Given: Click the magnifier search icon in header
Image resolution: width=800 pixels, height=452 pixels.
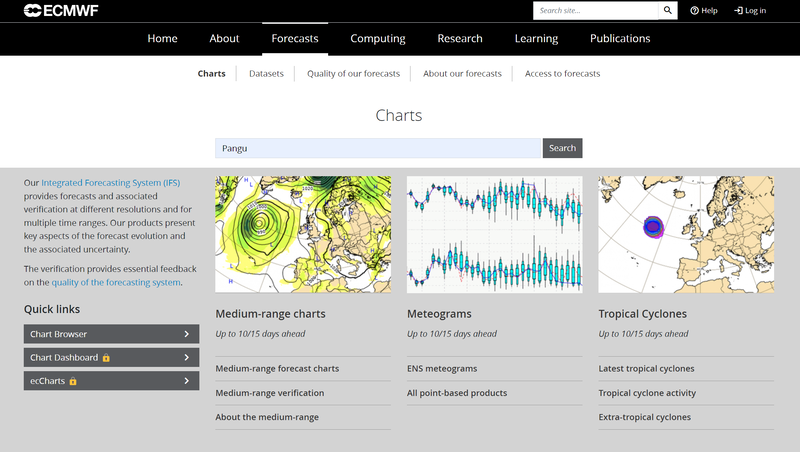Looking at the screenshot, I should click(x=669, y=11).
